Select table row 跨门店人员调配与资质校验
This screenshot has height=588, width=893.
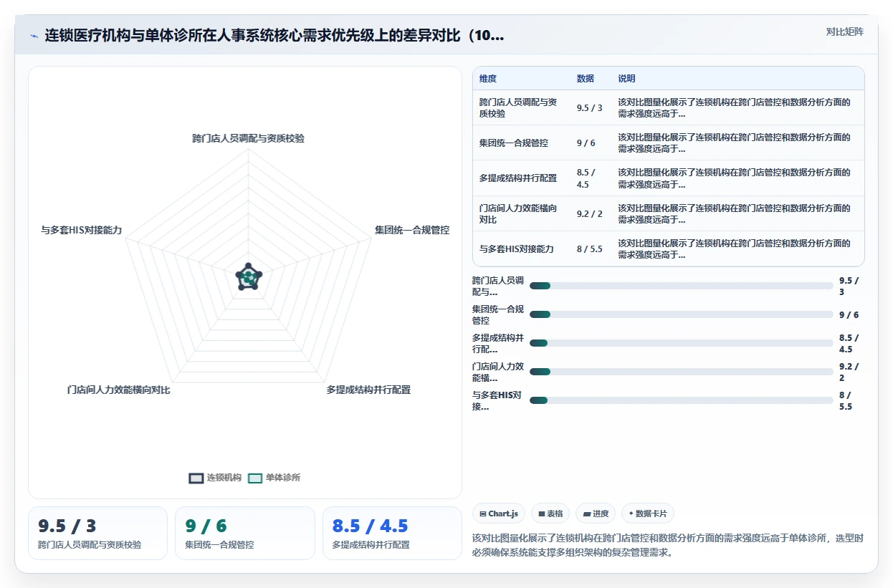tap(669, 107)
